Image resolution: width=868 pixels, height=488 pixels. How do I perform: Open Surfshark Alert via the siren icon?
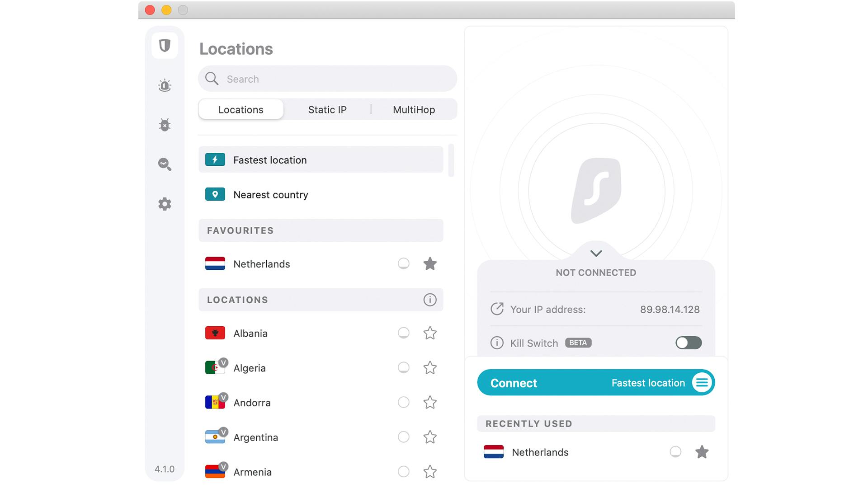165,85
